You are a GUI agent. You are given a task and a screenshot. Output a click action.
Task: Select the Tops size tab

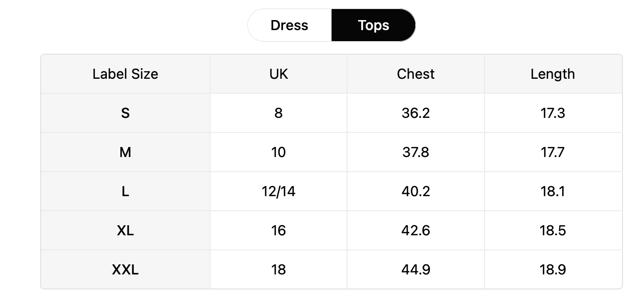373,25
